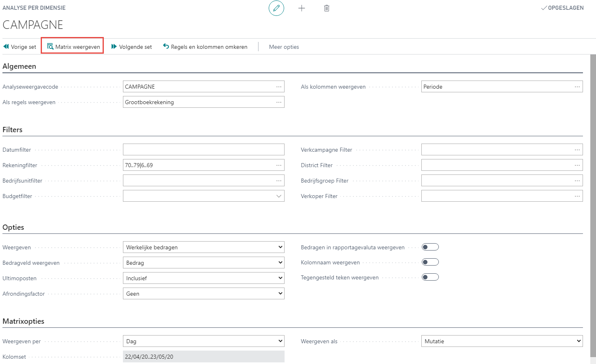The width and height of the screenshot is (596, 364).
Task: Open lookup for Analyseweergavecode field
Action: [279, 87]
